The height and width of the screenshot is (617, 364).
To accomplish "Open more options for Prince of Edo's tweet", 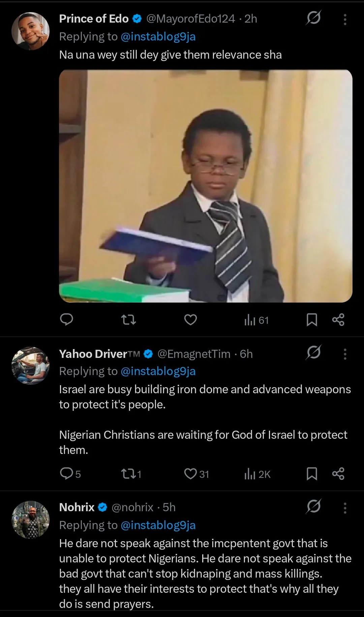I will (x=345, y=19).
